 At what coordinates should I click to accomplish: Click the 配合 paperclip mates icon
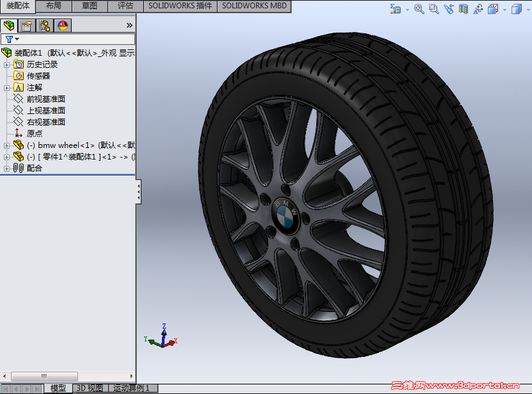(x=19, y=168)
